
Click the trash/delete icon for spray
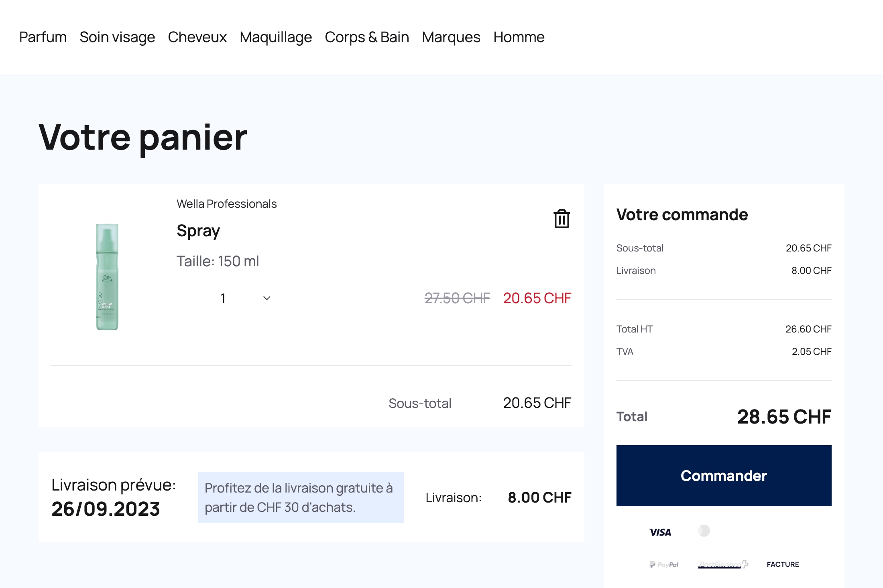pos(562,218)
